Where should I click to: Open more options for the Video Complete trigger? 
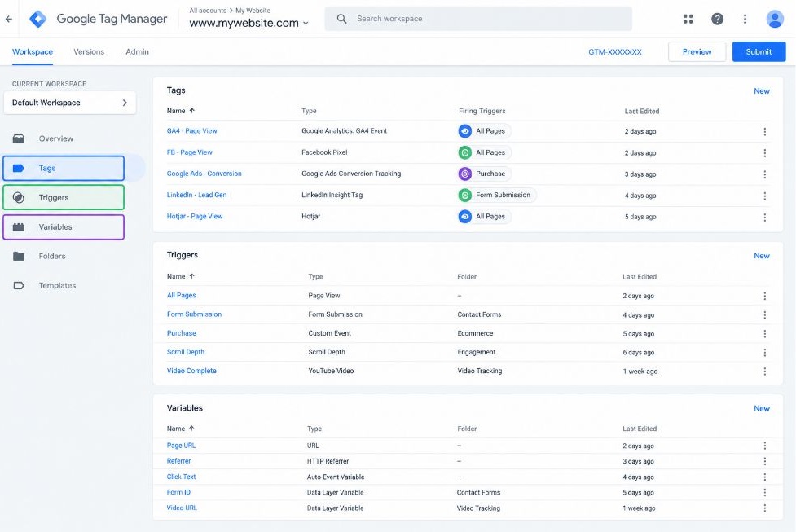764,371
